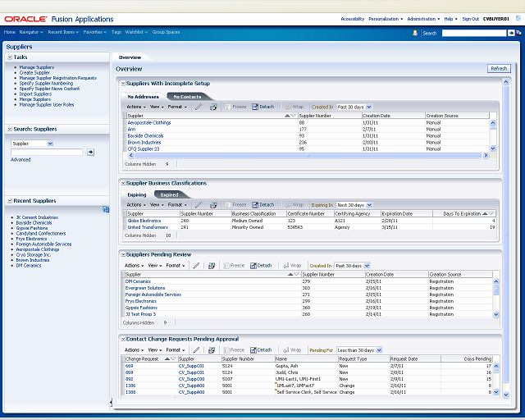Collapse the Search: Suppliers panel
This screenshot has width=525, height=420.
10,129
